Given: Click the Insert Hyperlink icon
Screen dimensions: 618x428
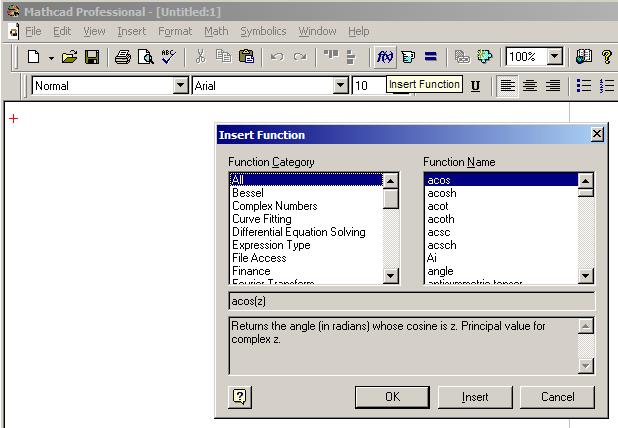Looking at the screenshot, I should [462, 57].
